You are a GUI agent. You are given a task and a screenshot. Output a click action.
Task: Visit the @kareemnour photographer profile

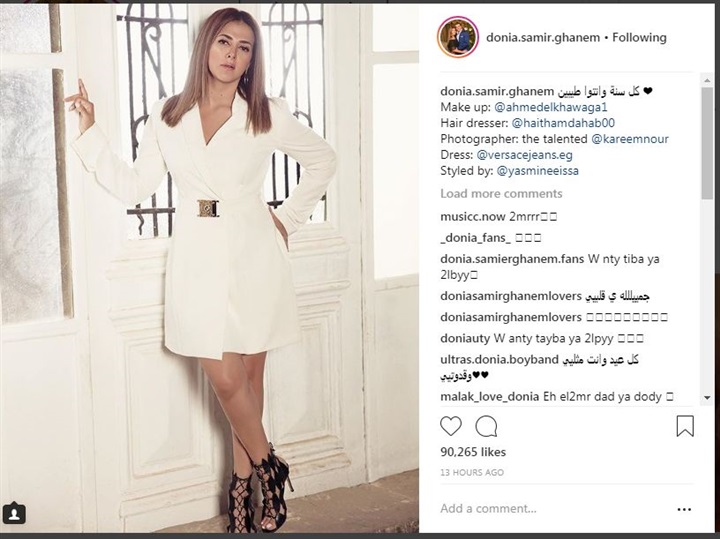coord(630,139)
